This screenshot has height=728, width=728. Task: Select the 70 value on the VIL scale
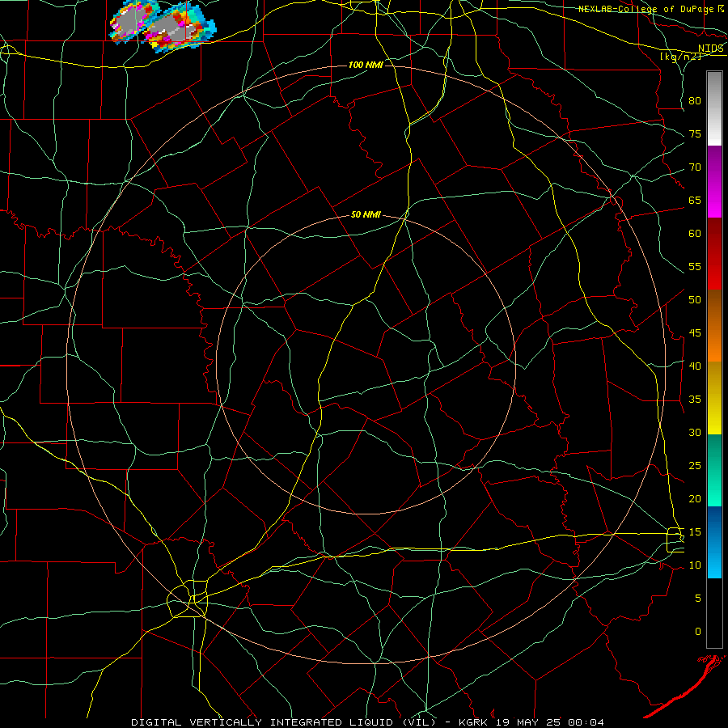point(695,167)
